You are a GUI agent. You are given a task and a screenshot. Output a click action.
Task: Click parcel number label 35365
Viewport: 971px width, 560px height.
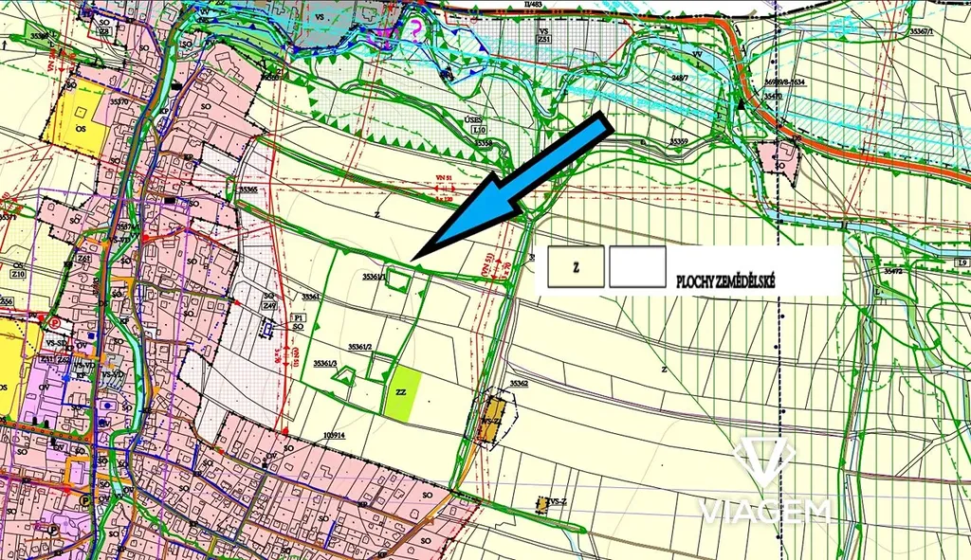248,190
